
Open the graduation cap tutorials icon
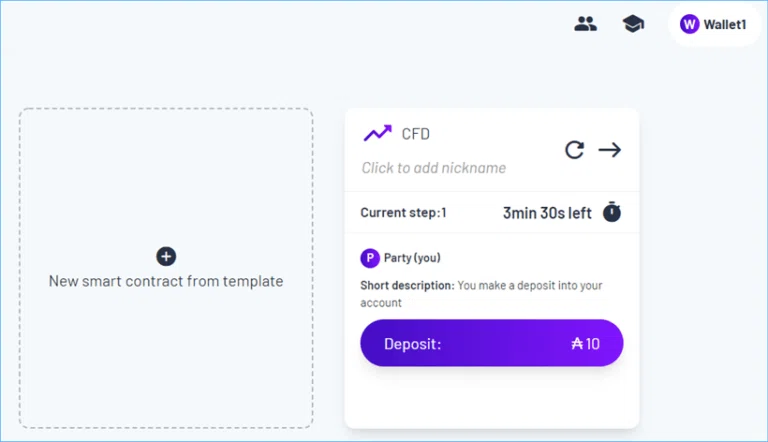point(633,24)
